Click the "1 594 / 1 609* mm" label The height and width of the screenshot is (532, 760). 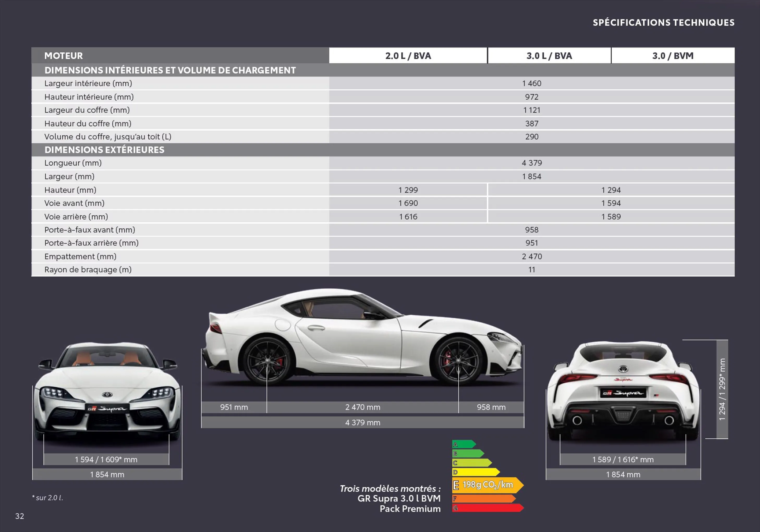[x=106, y=460]
